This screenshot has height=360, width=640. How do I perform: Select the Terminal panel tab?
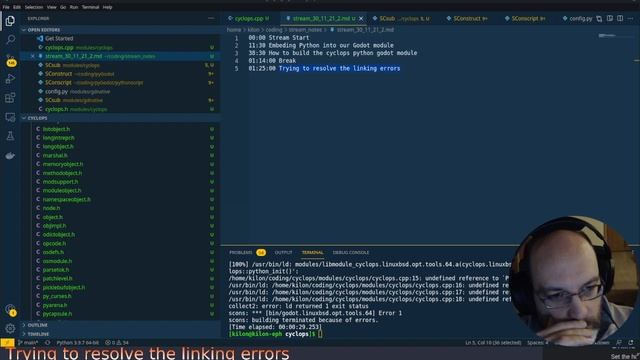tap(312, 252)
